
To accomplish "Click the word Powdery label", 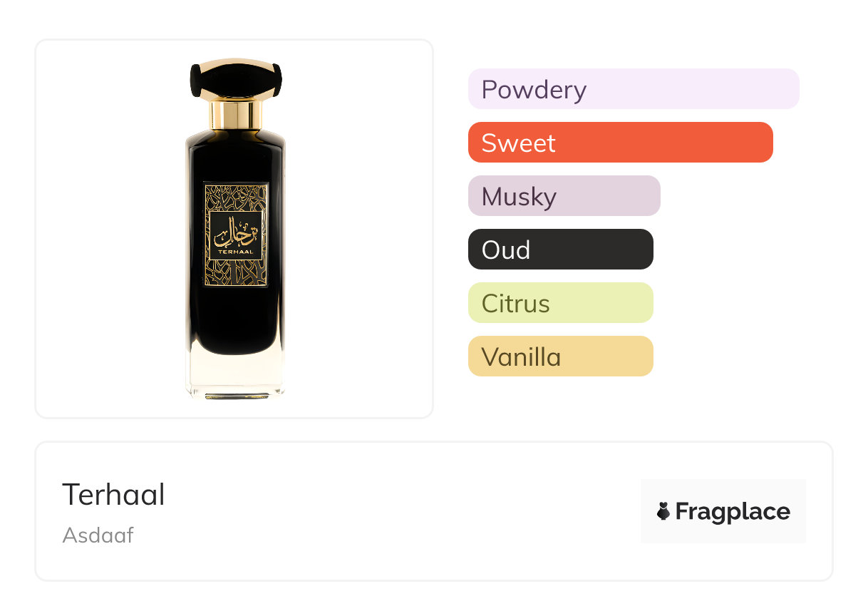I will [x=534, y=90].
